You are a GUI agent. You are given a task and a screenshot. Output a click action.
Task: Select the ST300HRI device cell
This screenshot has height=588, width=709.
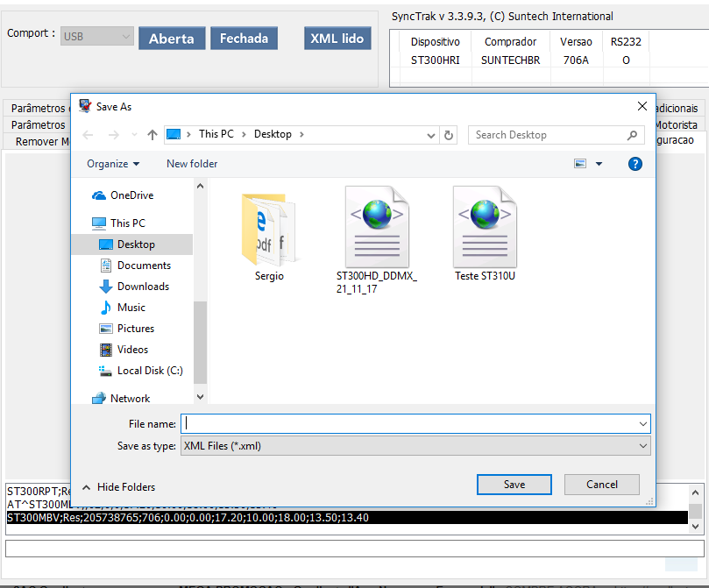point(435,60)
